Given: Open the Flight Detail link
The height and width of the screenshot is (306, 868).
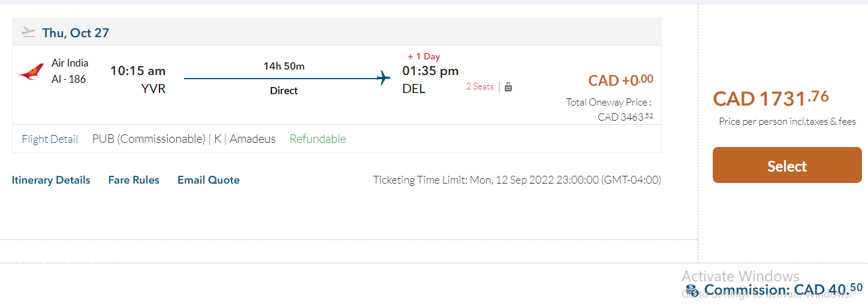Looking at the screenshot, I should 50,139.
